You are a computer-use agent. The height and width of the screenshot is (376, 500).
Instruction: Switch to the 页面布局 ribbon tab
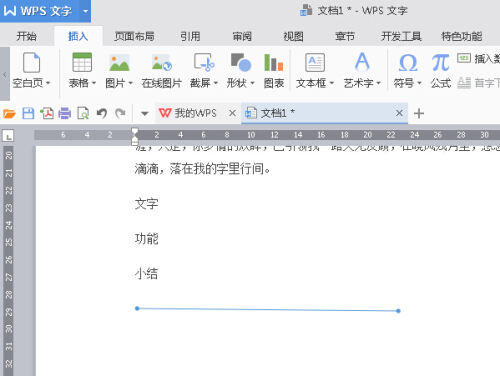[x=134, y=36]
